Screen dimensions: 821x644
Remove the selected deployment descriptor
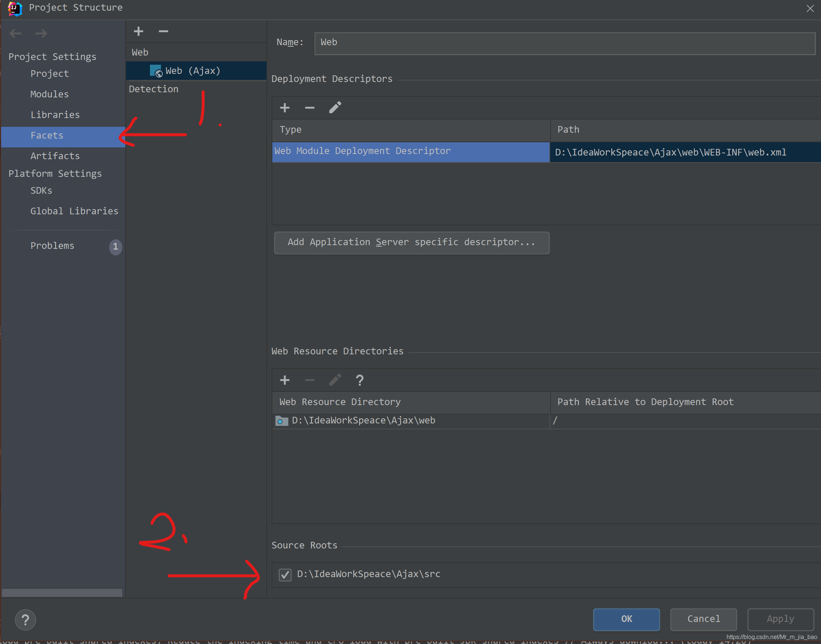(x=309, y=108)
